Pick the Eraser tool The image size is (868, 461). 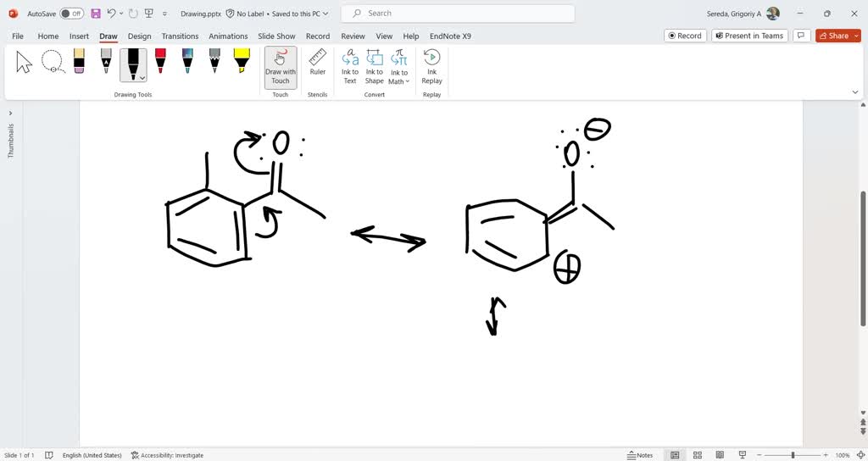click(x=79, y=62)
